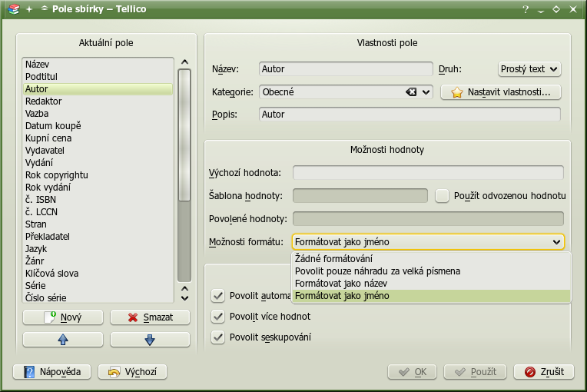This screenshot has width=587, height=392.
Task: Click the shade window icon in title bar
Action: [x=44, y=8]
